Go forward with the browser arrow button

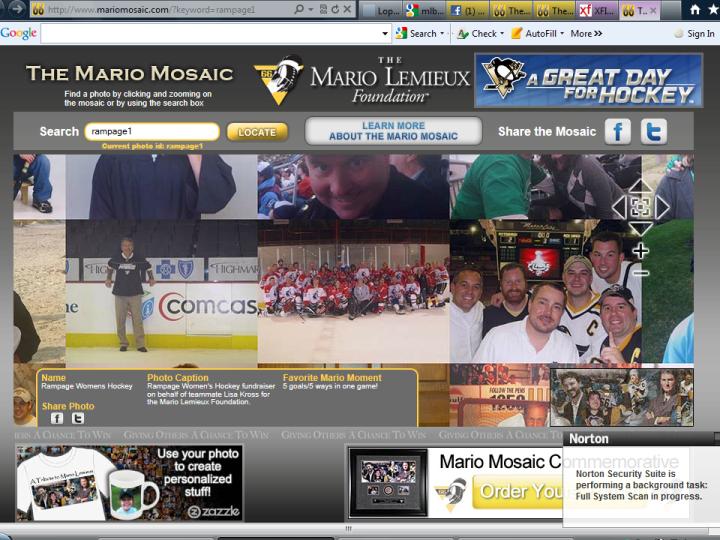tap(17, 9)
